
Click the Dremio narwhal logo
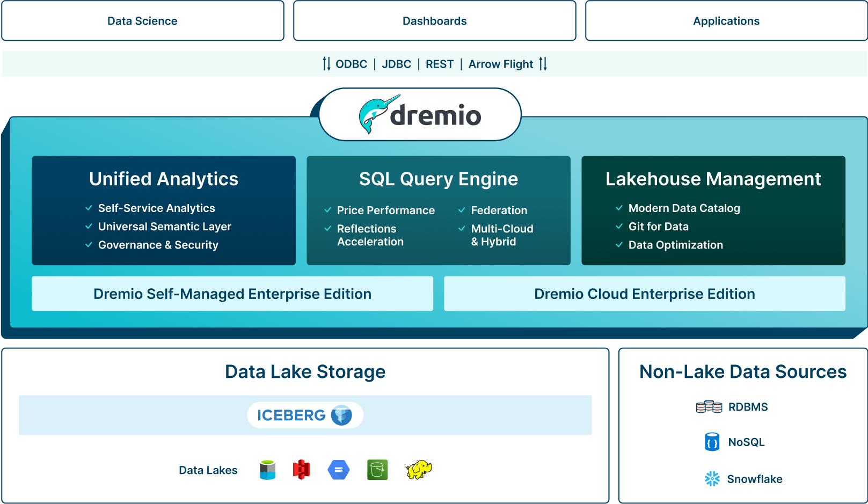(x=420, y=114)
